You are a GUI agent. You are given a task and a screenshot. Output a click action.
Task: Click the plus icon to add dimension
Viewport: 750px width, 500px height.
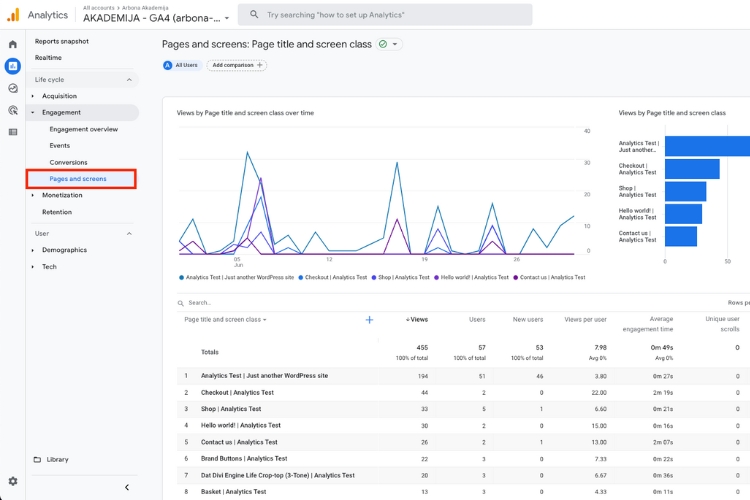coord(369,320)
